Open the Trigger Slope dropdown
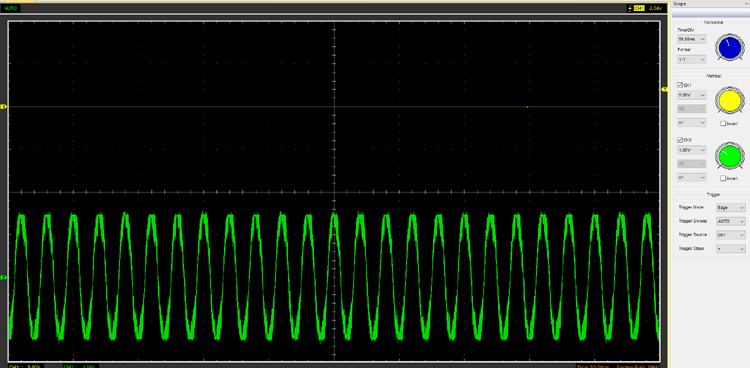 [731, 249]
